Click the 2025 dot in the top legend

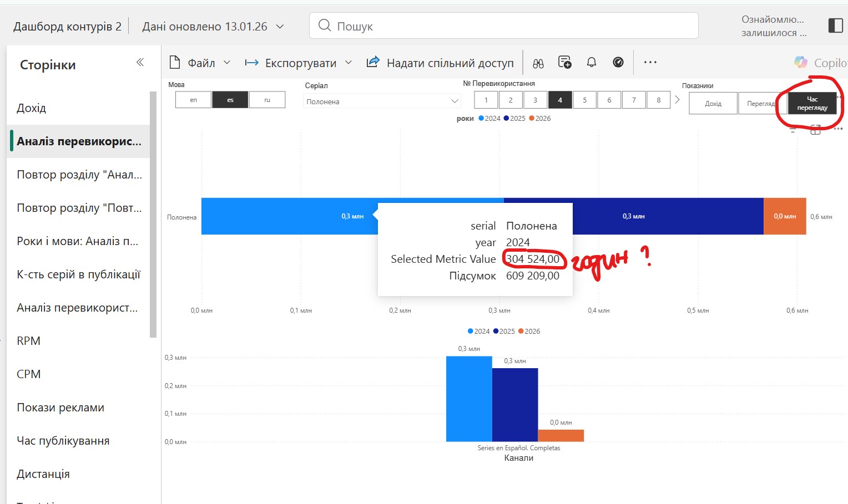coord(506,118)
